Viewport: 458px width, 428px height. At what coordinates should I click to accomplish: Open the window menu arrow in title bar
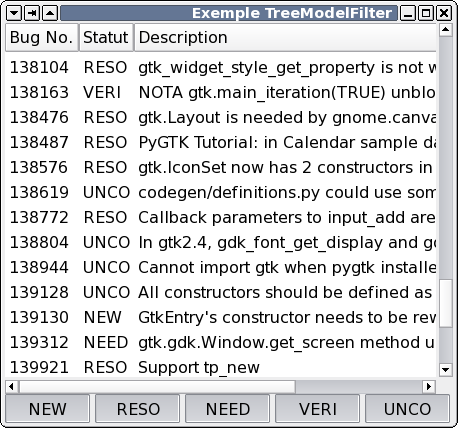coord(14,13)
